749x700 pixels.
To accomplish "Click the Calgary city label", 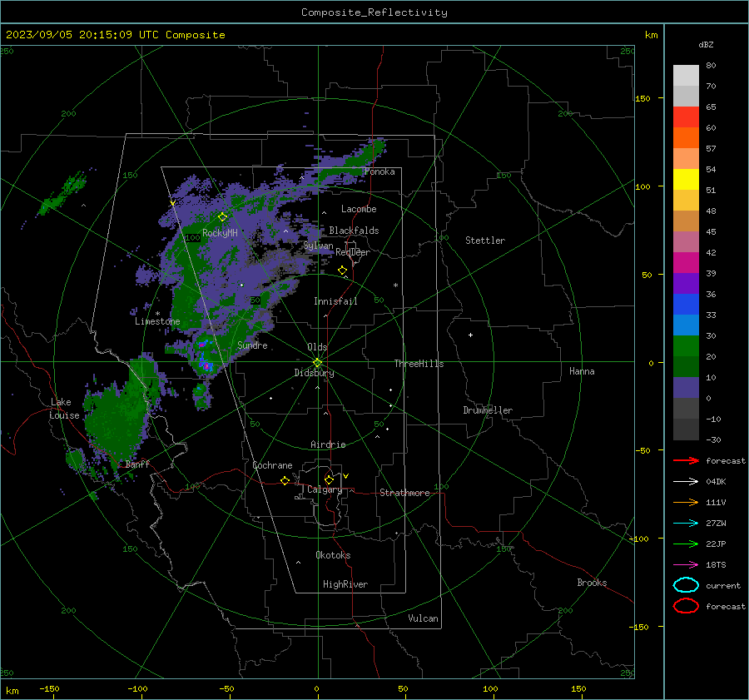I will pyautogui.click(x=325, y=489).
